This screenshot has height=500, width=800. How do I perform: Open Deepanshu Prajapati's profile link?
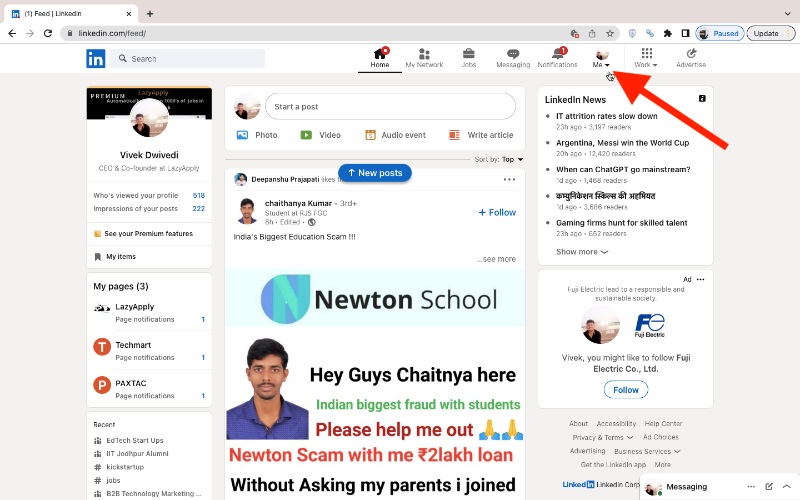[285, 180]
